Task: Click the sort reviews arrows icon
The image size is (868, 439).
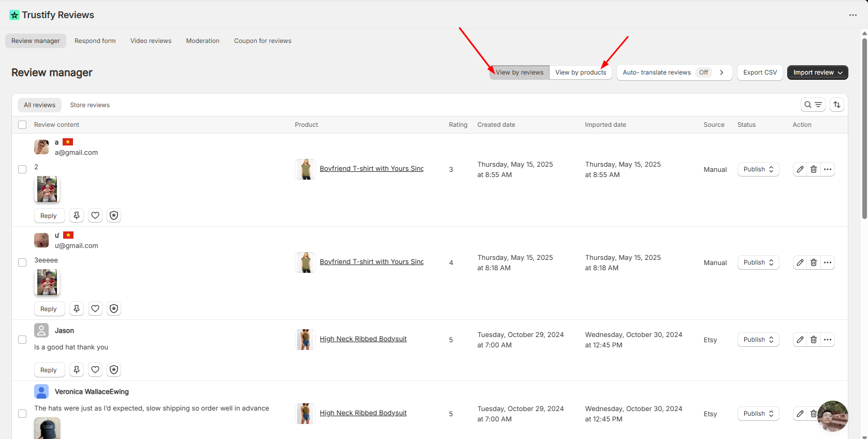Action: click(x=836, y=105)
